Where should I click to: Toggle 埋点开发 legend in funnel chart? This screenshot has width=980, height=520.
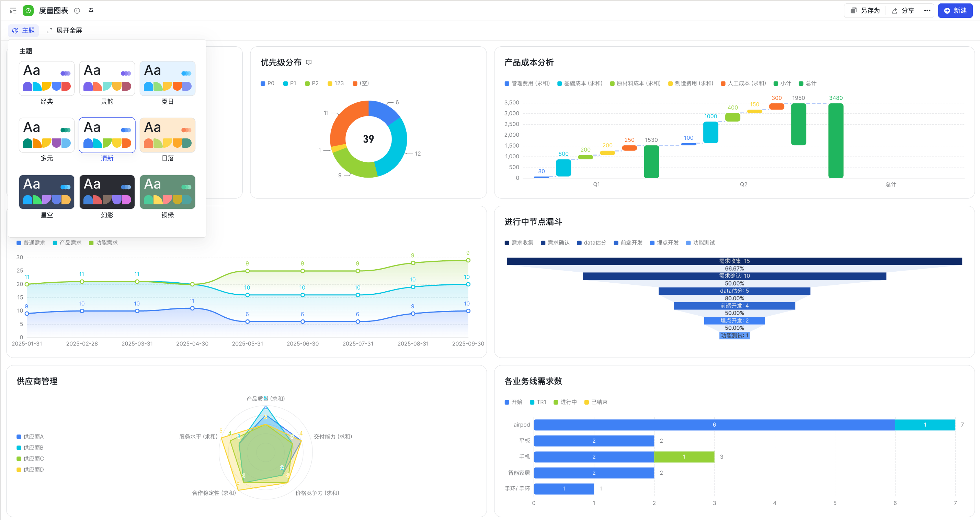pyautogui.click(x=664, y=243)
